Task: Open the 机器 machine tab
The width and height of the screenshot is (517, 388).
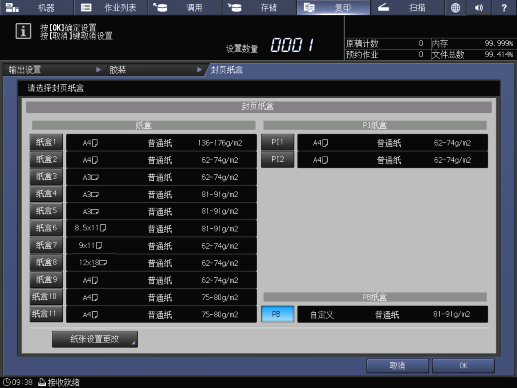Action: click(x=37, y=7)
